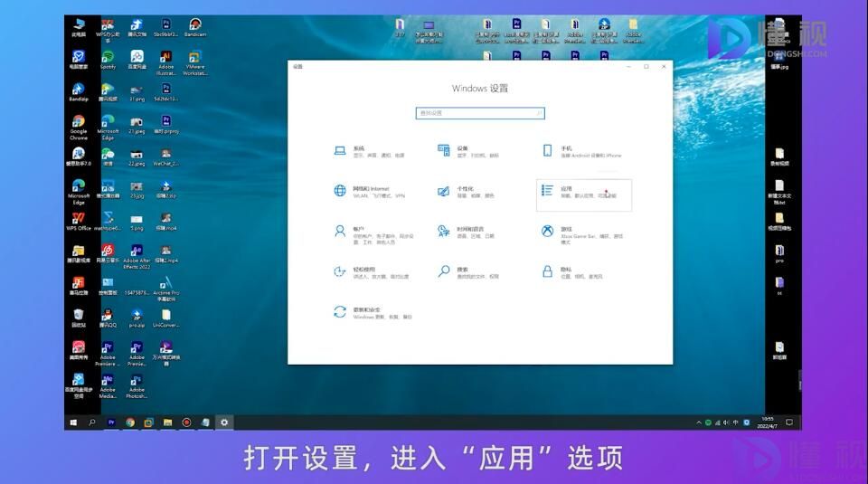Select the 31.png file on desktop
The image size is (868, 484).
point(137,92)
